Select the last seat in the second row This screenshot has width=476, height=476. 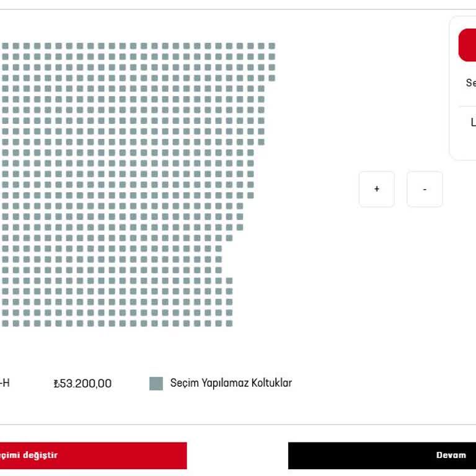[271, 56]
